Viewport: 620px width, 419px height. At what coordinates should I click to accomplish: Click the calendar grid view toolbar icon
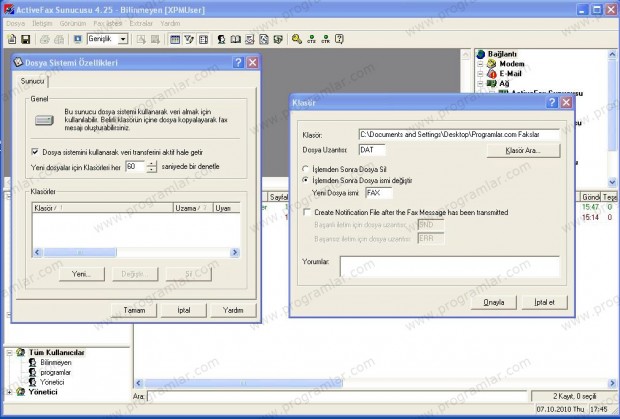pyautogui.click(x=175, y=39)
